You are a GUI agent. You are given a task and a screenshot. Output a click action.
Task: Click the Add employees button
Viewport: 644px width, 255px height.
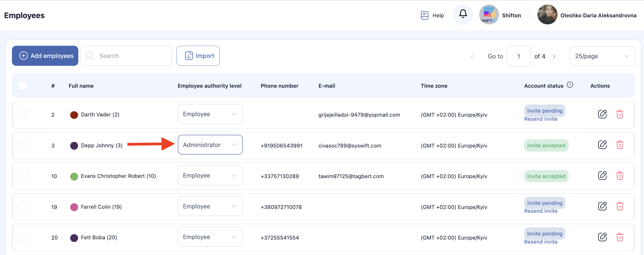click(x=45, y=56)
